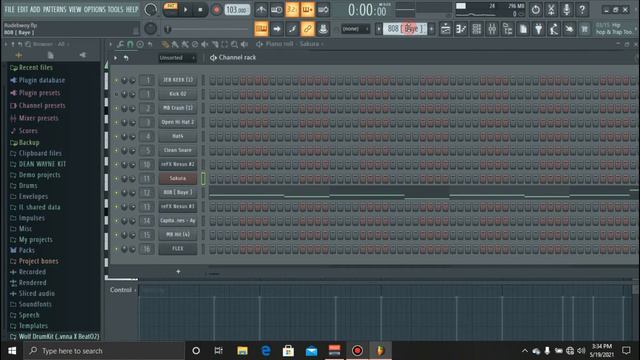Select the JER KEEK channel button
Image resolution: width=640 pixels, height=360 pixels.
pyautogui.click(x=178, y=80)
